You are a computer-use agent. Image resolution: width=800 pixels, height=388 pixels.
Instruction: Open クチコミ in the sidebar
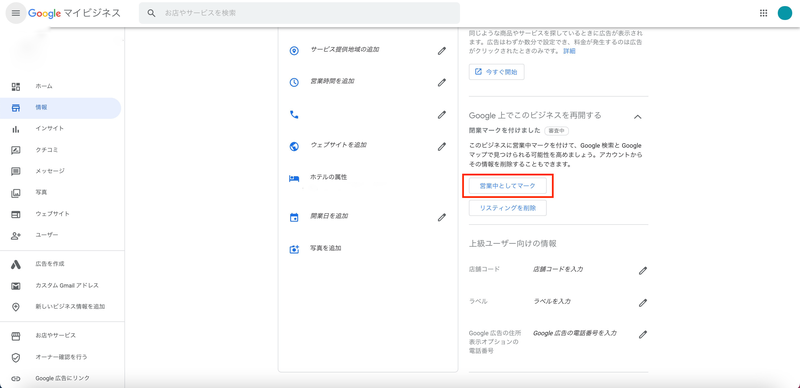point(61,150)
